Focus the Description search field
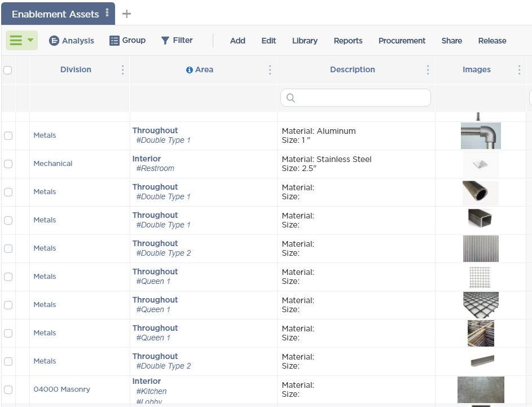 (355, 98)
